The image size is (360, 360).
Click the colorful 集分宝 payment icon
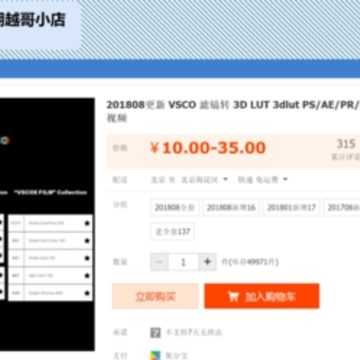(155, 355)
